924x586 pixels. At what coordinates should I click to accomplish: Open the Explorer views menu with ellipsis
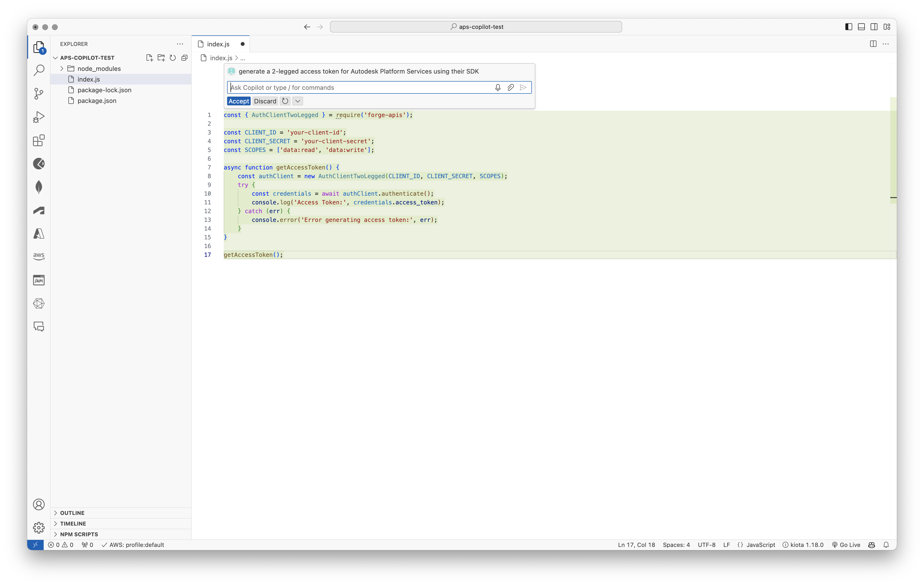point(180,44)
